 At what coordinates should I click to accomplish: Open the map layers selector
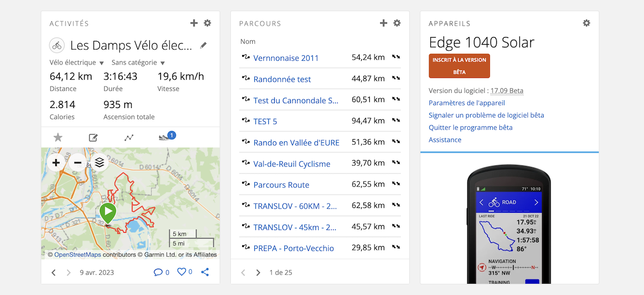coord(99,162)
